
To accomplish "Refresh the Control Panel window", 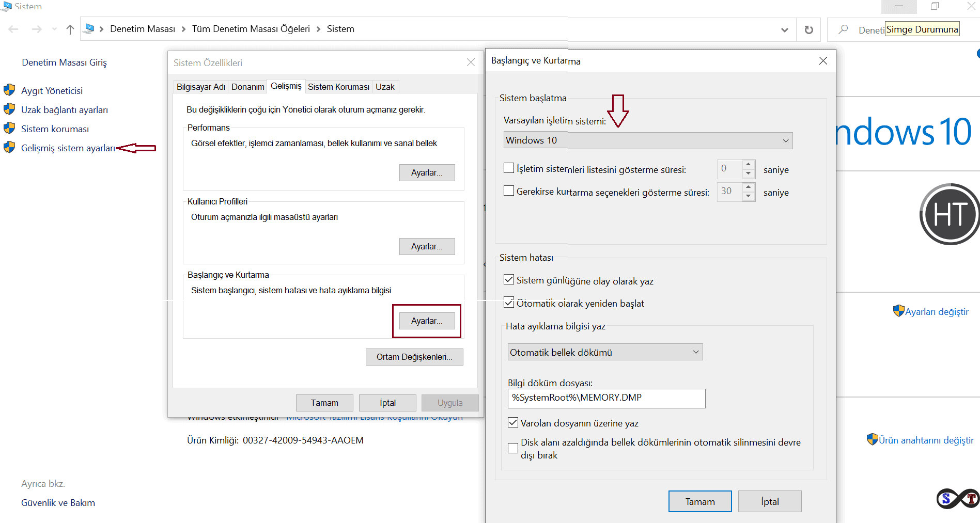I will (x=809, y=30).
